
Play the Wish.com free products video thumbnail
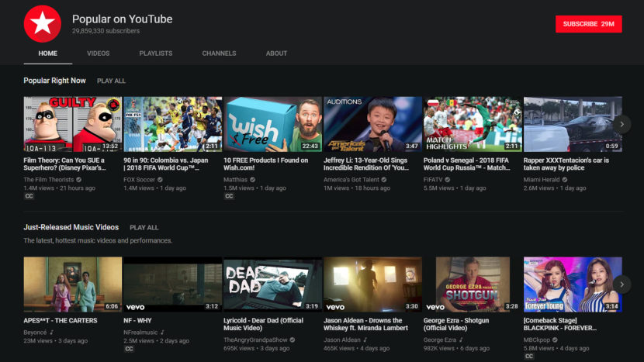pyautogui.click(x=272, y=124)
